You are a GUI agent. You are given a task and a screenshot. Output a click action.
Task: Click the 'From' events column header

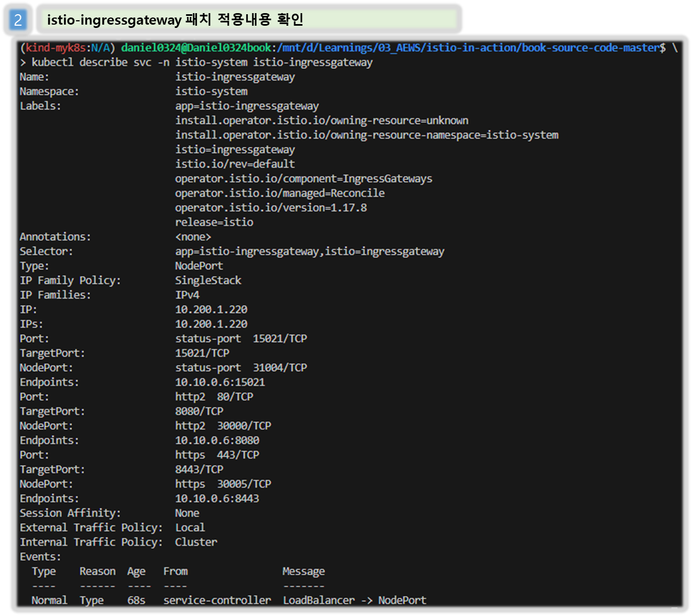[x=175, y=571]
